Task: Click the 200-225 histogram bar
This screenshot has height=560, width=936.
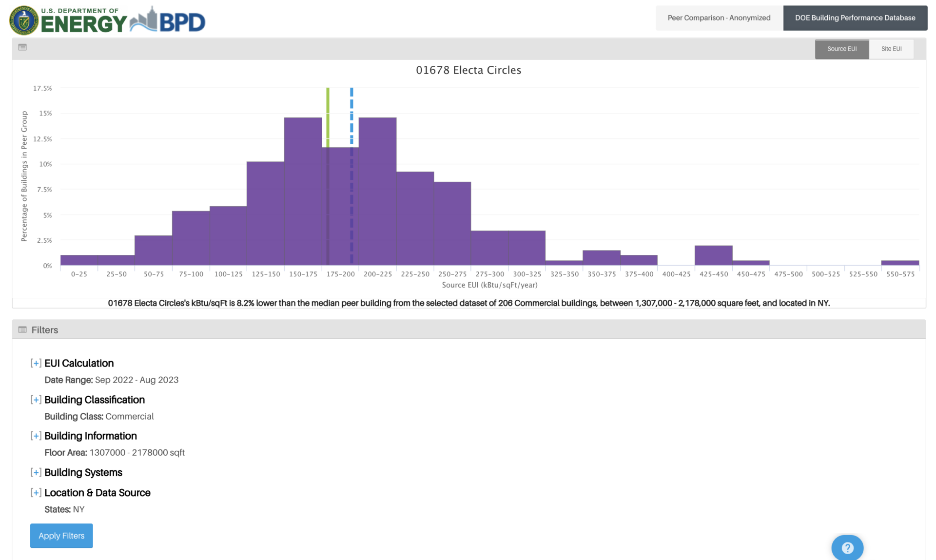Action: pyautogui.click(x=378, y=191)
